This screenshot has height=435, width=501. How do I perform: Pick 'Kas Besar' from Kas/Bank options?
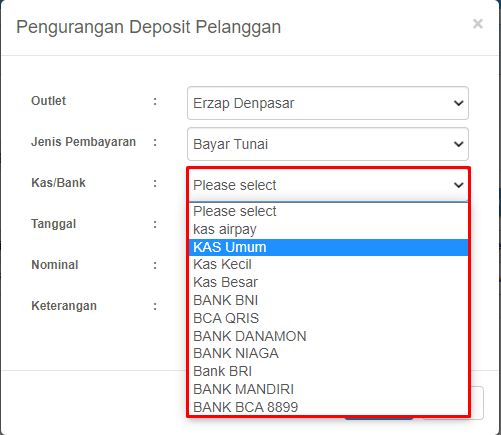pyautogui.click(x=328, y=282)
